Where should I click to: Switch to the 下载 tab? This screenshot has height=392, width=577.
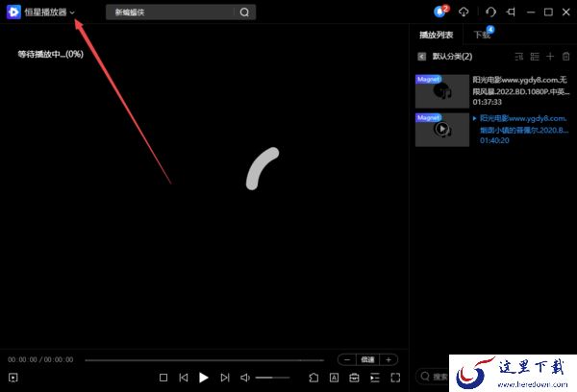click(x=482, y=35)
